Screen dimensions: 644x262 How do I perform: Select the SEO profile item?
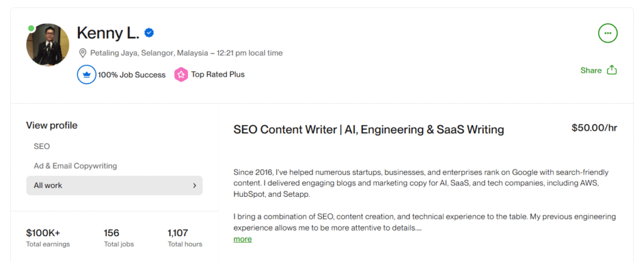point(42,146)
